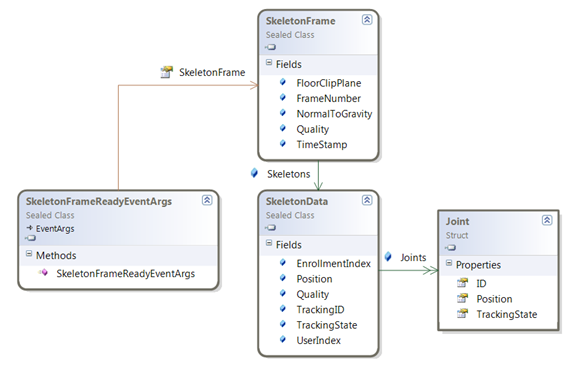Select the TrackingID field

point(320,310)
